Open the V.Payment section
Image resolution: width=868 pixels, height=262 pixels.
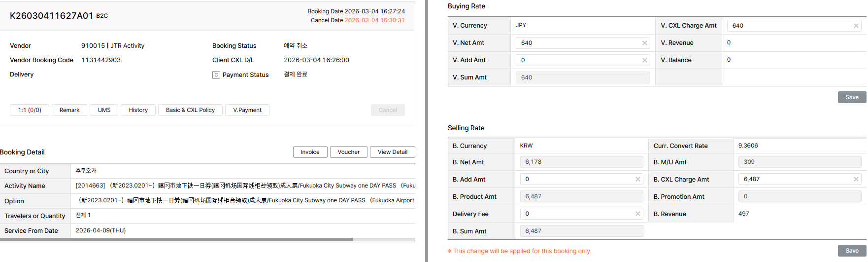pyautogui.click(x=247, y=110)
